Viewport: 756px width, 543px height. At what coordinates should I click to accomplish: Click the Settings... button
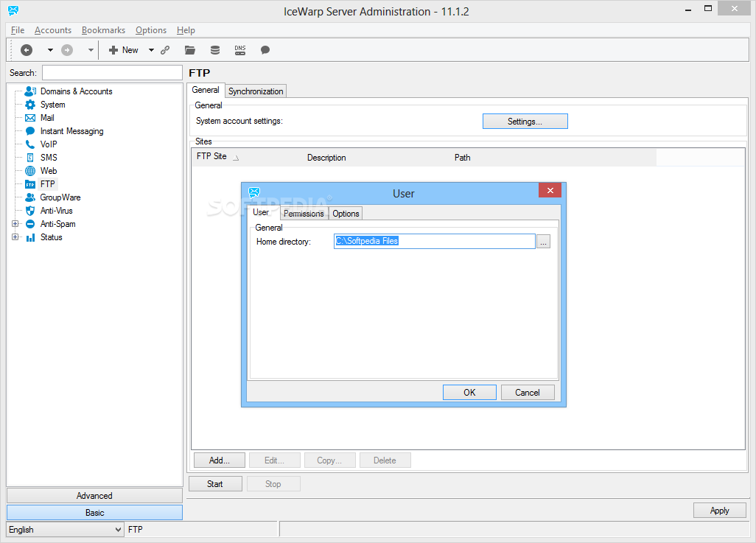(x=525, y=122)
